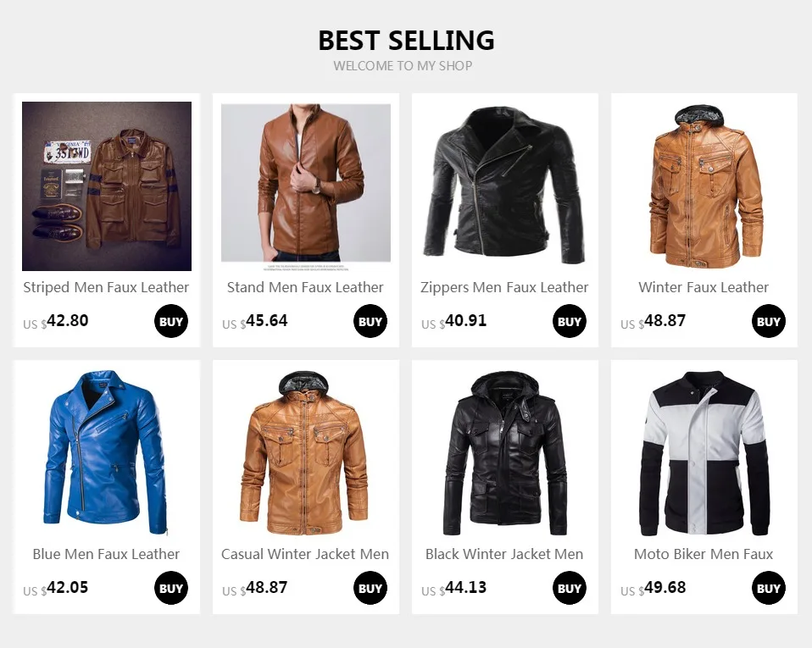Open Moto Biker Men Faux title link

[x=704, y=554]
